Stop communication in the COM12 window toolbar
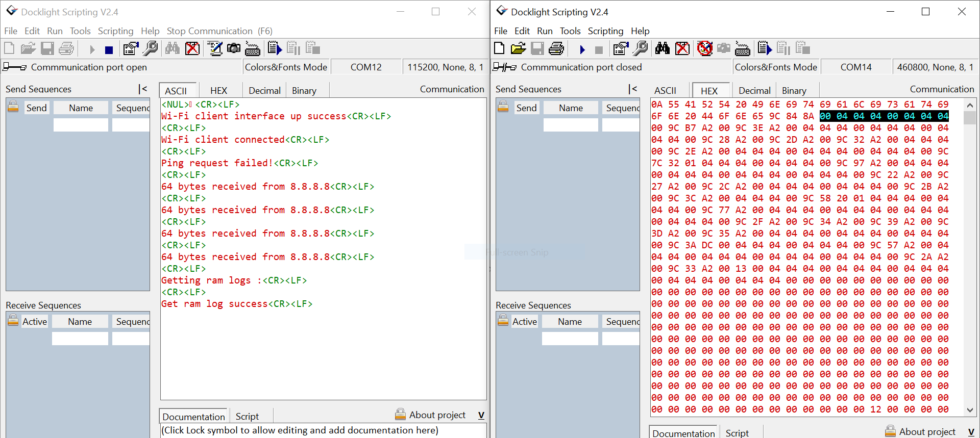 [x=109, y=49]
